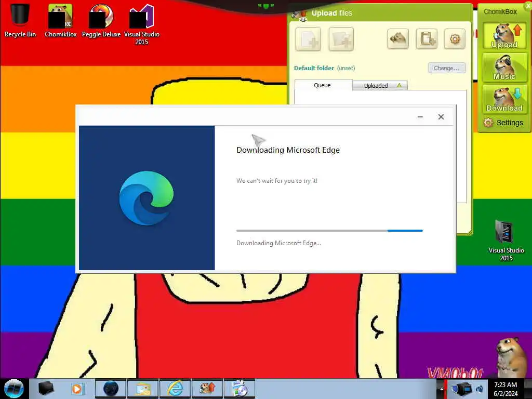
Task: Click the black box taskbar icon
Action: (x=46, y=389)
